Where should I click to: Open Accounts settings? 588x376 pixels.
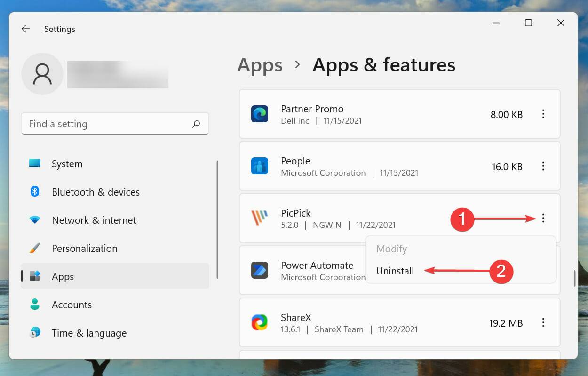115,305
